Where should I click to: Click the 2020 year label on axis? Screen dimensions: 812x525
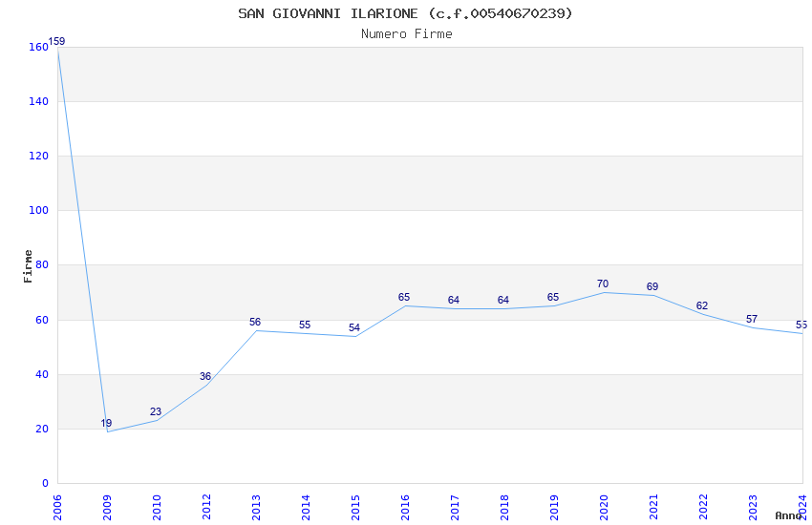pyautogui.click(x=604, y=508)
